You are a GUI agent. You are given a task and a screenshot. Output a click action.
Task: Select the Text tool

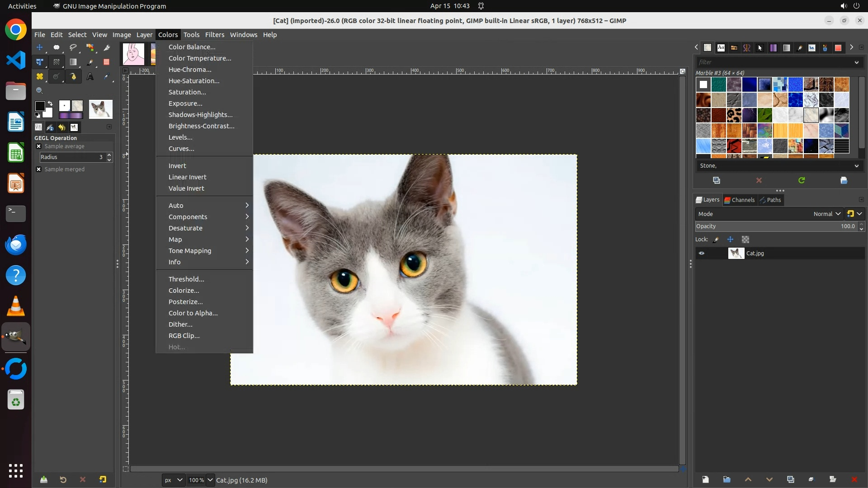point(90,77)
